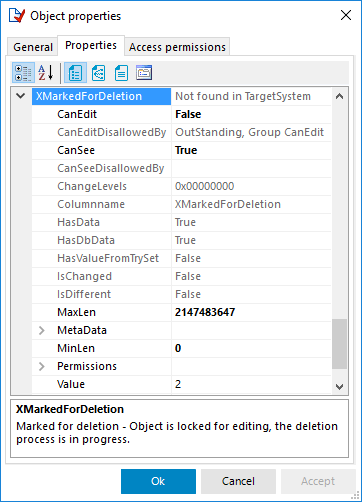The width and height of the screenshot is (362, 502).
Task: Click the property pages toolbar icon
Action: point(144,73)
